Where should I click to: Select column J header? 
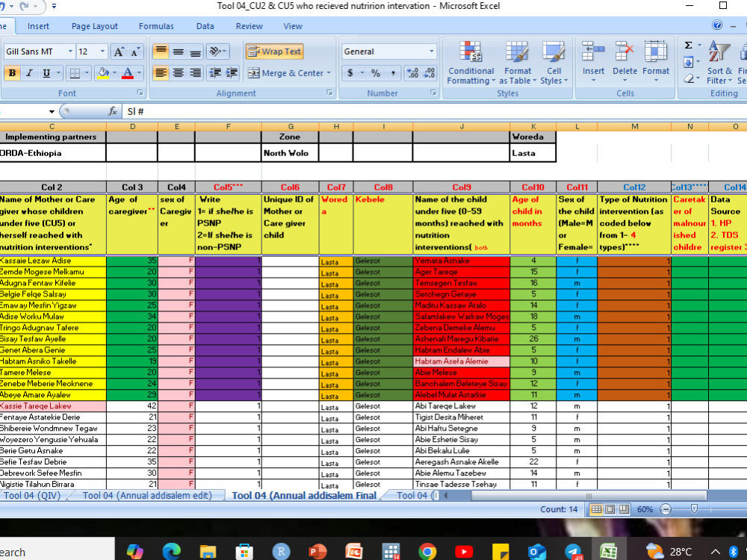point(461,127)
